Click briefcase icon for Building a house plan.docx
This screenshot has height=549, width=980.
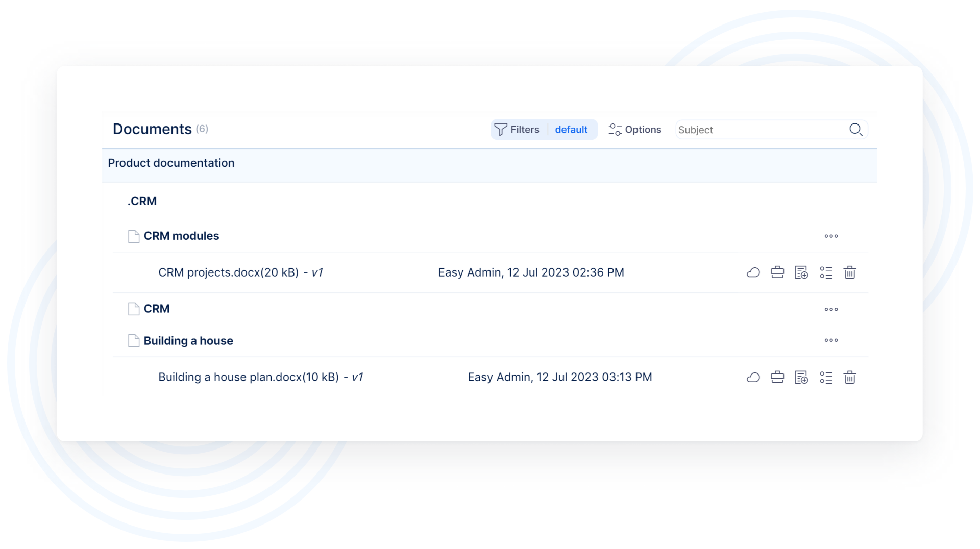click(777, 378)
